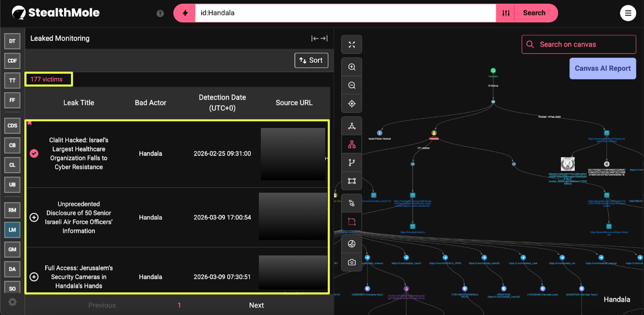Add the Jerusalem Security Cameras leak row
The height and width of the screenshot is (315, 644).
click(34, 277)
